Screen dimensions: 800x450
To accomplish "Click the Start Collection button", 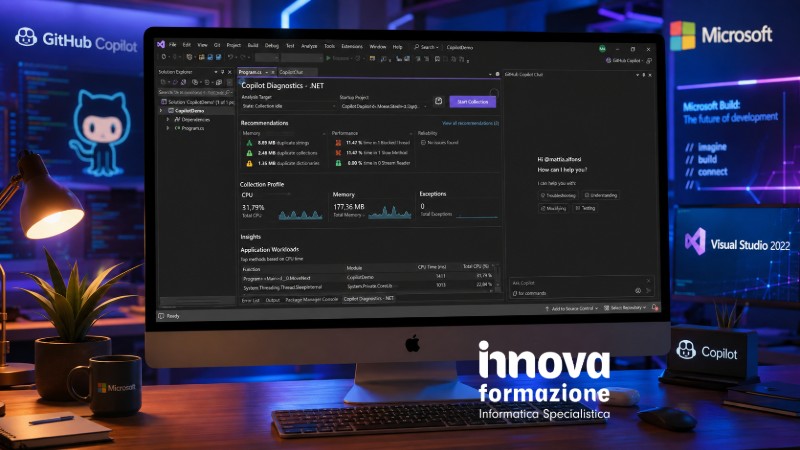I will [472, 102].
